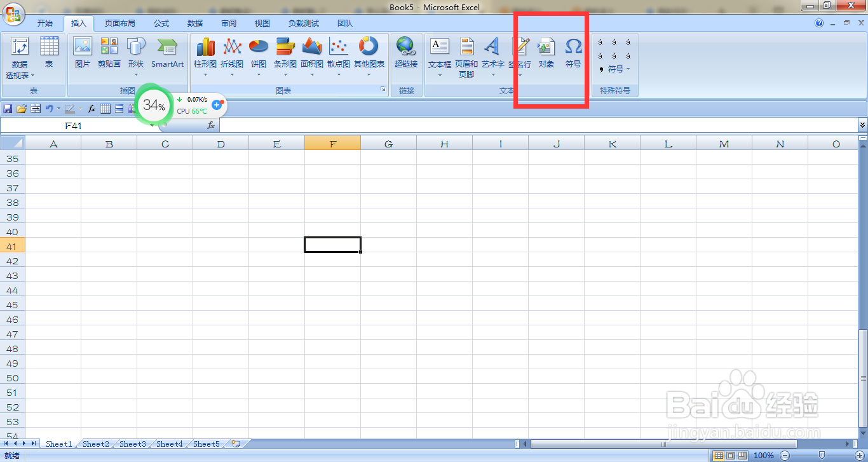Insert a table with 表 button
Screen dimensions: 868x462
click(49, 53)
